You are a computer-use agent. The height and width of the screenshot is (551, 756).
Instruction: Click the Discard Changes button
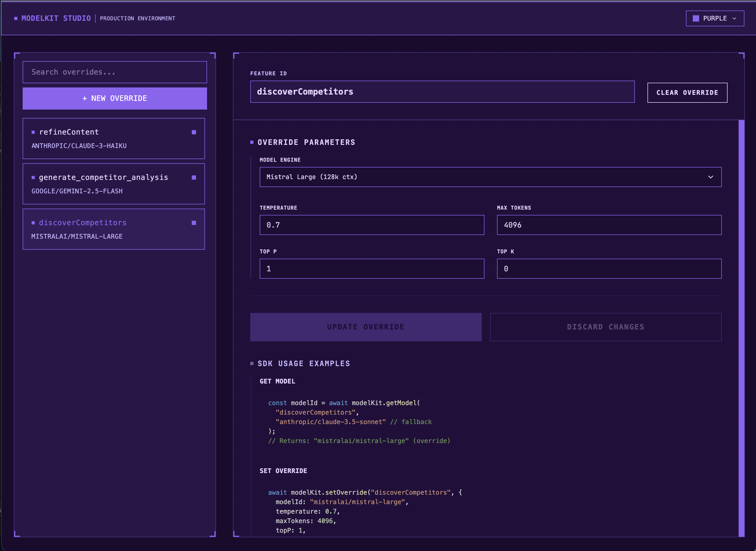(606, 327)
